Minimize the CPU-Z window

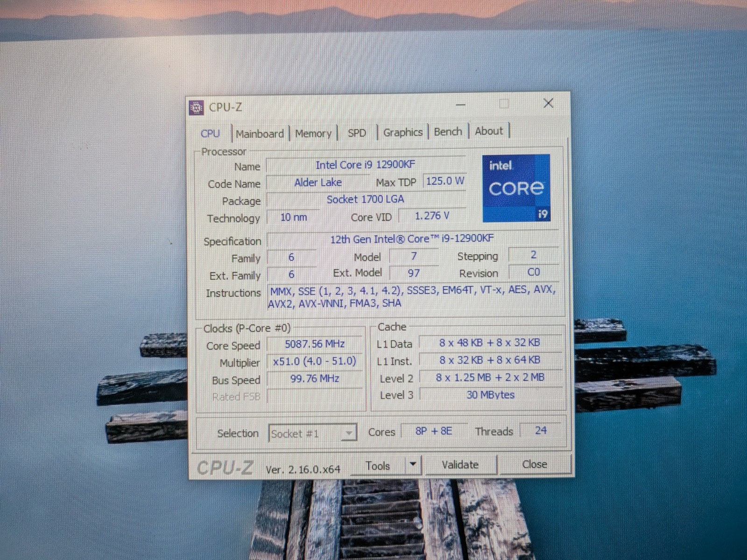coord(460,105)
